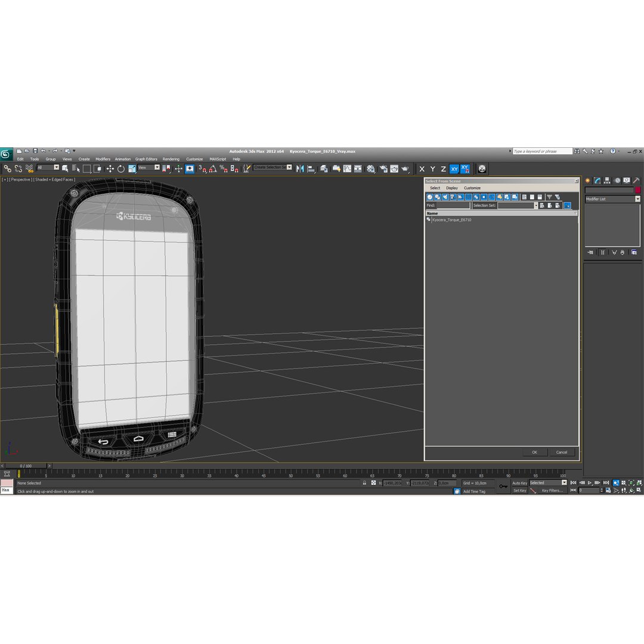Select Kyocera_Torque_E6710 in the list
Viewport: 644px width, 644px height.
coord(451,220)
